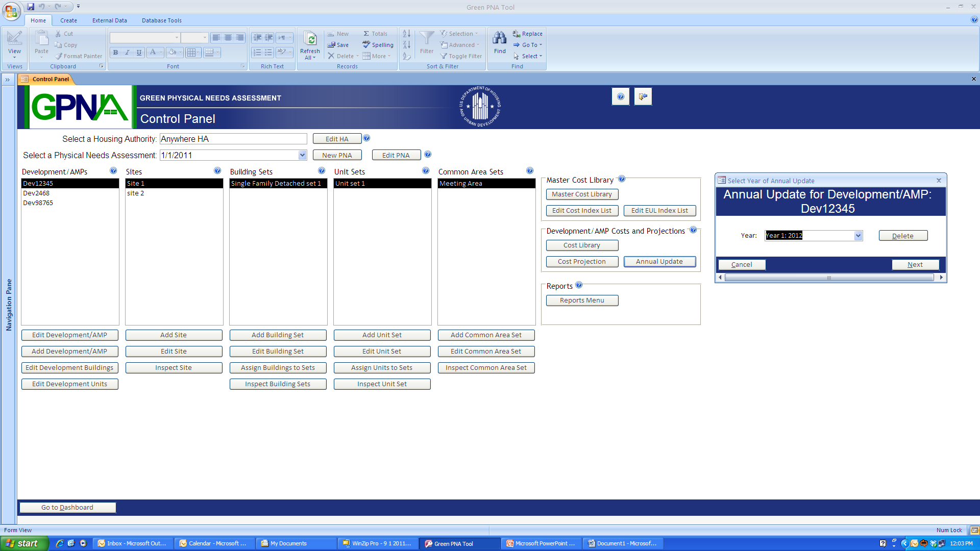Click the Office button orb

point(11,11)
